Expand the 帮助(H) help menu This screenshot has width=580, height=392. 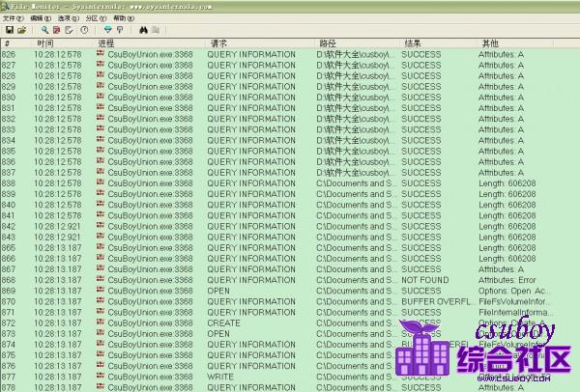[x=125, y=17]
